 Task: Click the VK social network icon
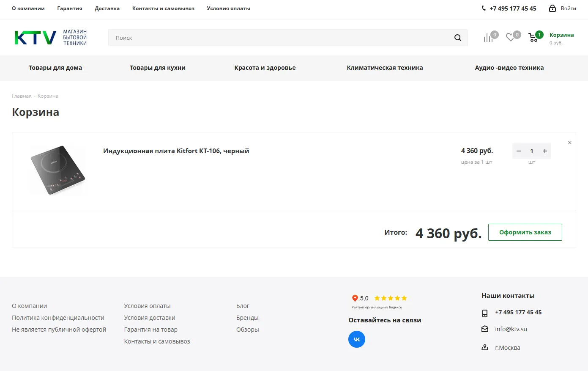pos(356,339)
